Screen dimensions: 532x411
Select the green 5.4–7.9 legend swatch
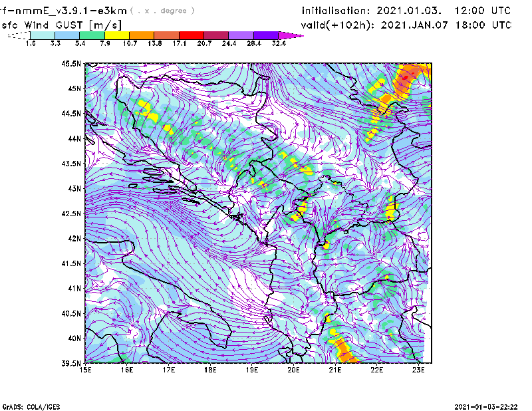click(92, 35)
